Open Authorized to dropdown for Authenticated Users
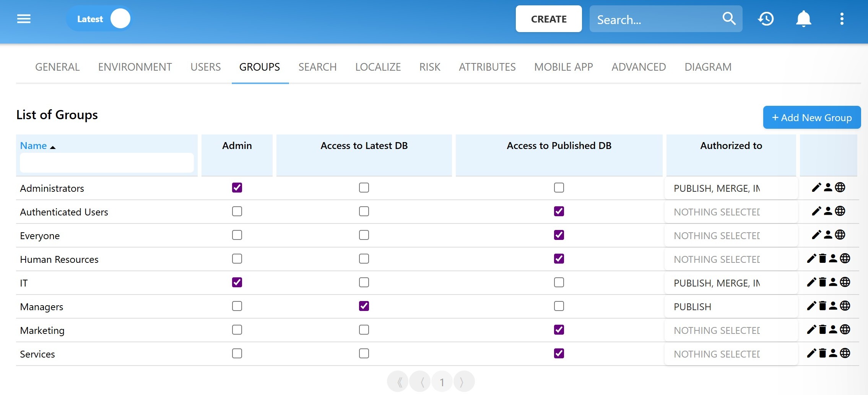The image size is (868, 395). 731,212
